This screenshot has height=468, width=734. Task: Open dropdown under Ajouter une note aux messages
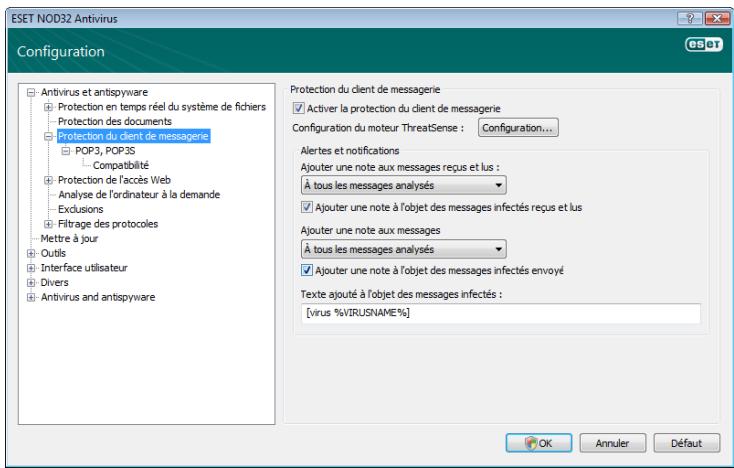[404, 249]
